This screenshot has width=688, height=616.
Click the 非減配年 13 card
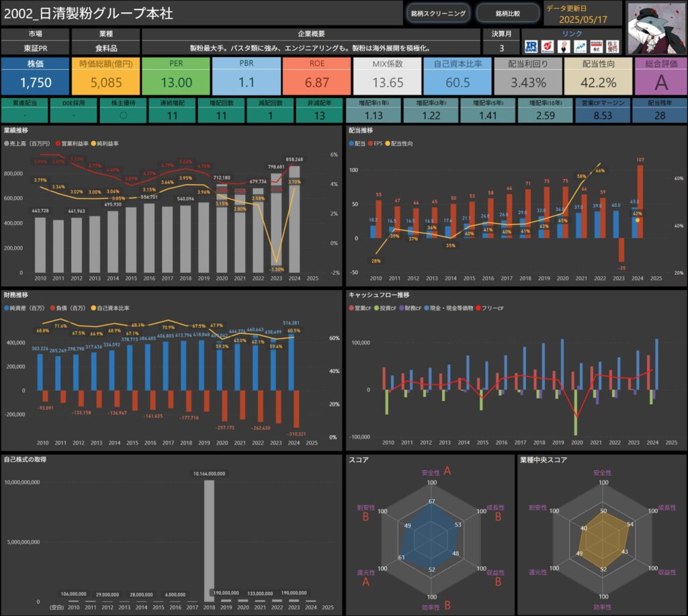tap(319, 111)
